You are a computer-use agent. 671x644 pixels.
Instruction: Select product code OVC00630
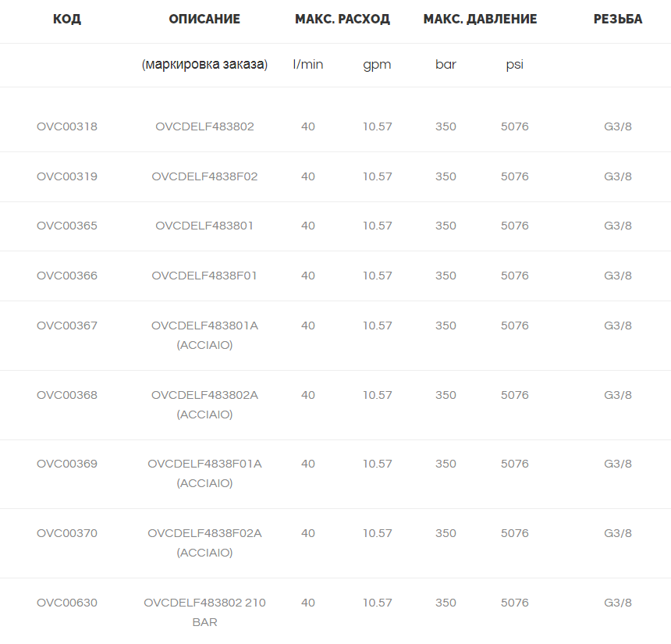tap(67, 603)
